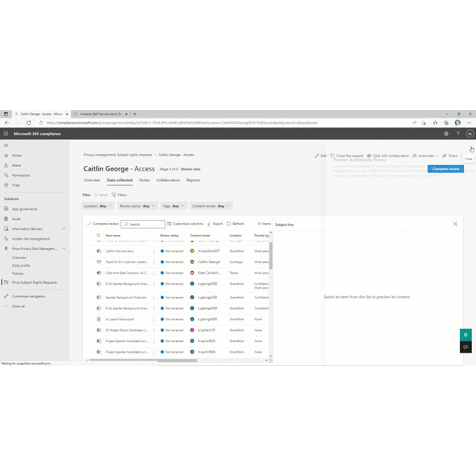476x476 pixels.
Task: Add this page to browser favorites
Action: click(424, 123)
